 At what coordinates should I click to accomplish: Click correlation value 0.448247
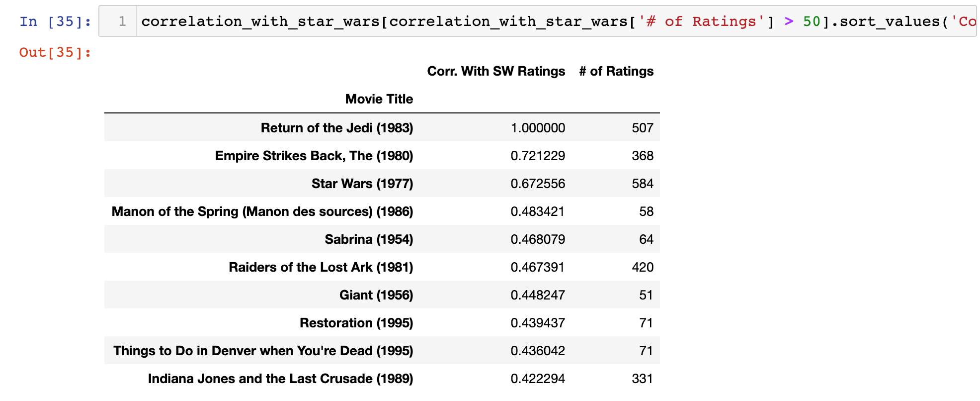click(538, 295)
